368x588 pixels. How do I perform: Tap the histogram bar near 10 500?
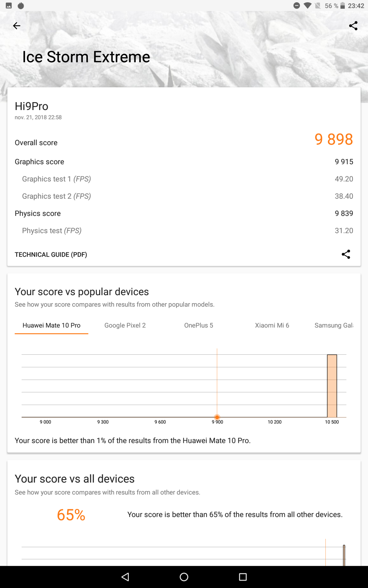(x=332, y=386)
